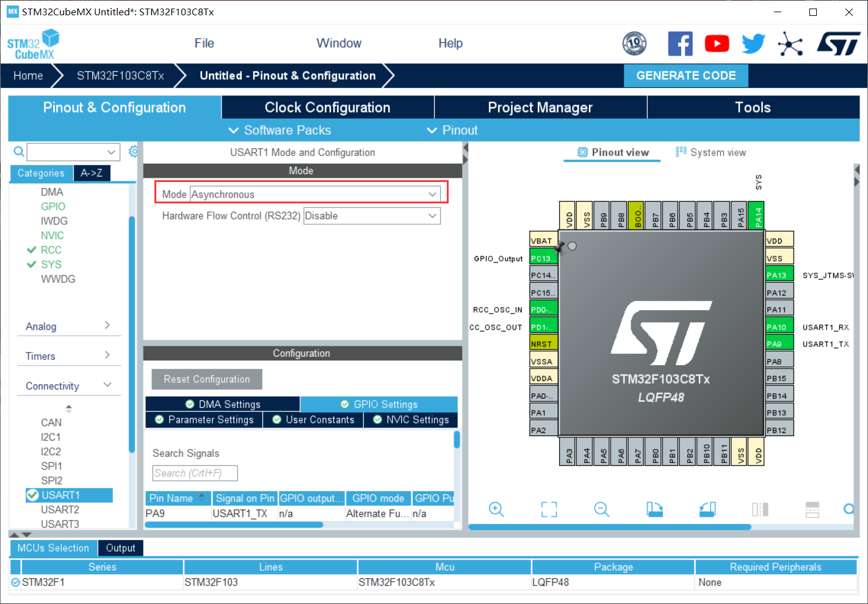The height and width of the screenshot is (604, 868).
Task: Toggle the vertical split view icon
Action: (760, 509)
